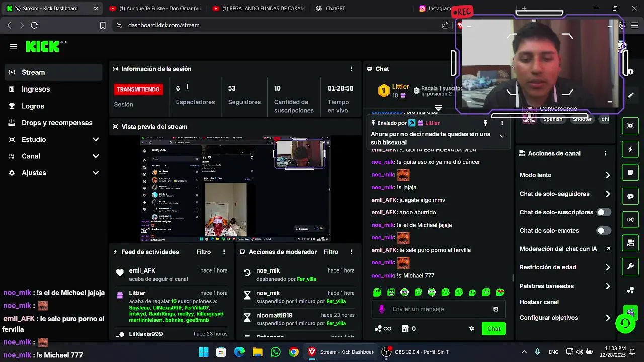
Task: Click the pin icon on pinned message
Action: point(485,123)
